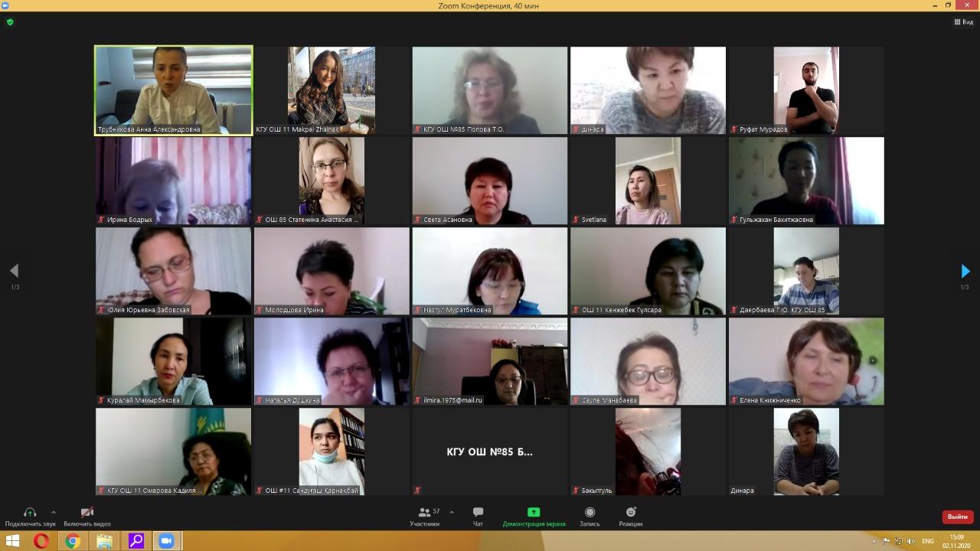Image resolution: width=980 pixels, height=551 pixels.
Task: Expand audio options chevron next to Подключить звук
Action: pyautogui.click(x=53, y=512)
